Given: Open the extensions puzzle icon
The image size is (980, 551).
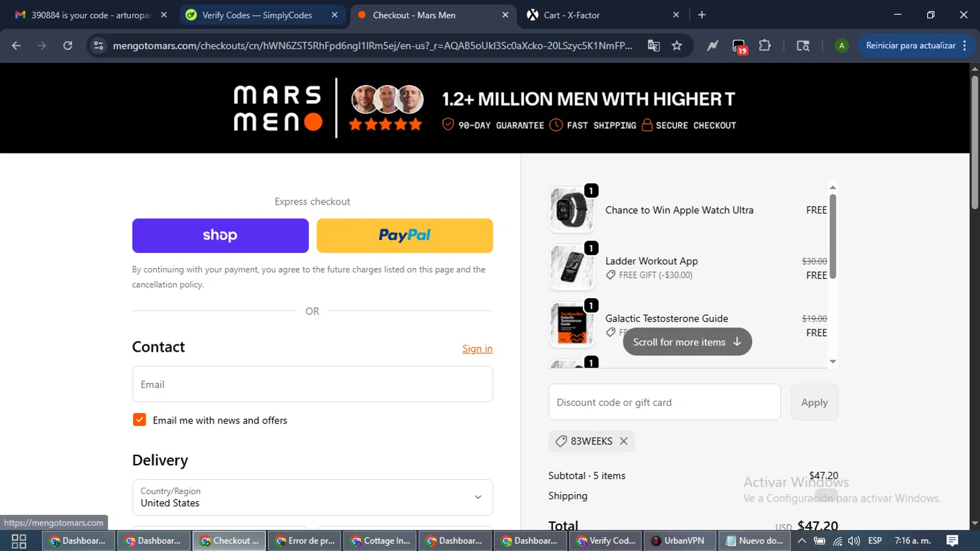Looking at the screenshot, I should 765,46.
